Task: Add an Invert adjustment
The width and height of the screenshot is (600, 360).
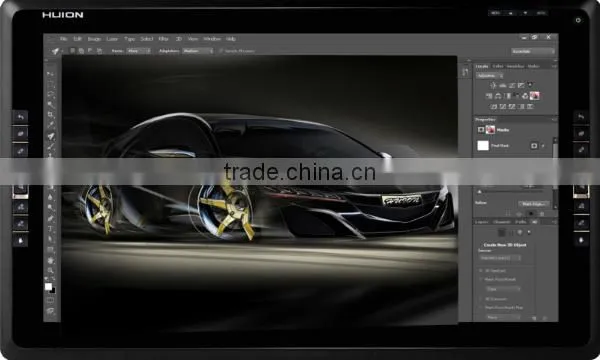Action: click(494, 106)
